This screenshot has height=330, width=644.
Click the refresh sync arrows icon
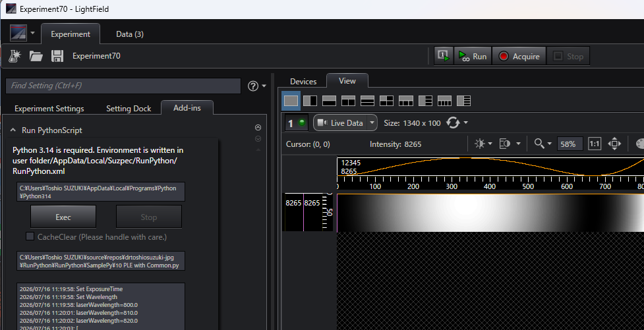coord(453,123)
